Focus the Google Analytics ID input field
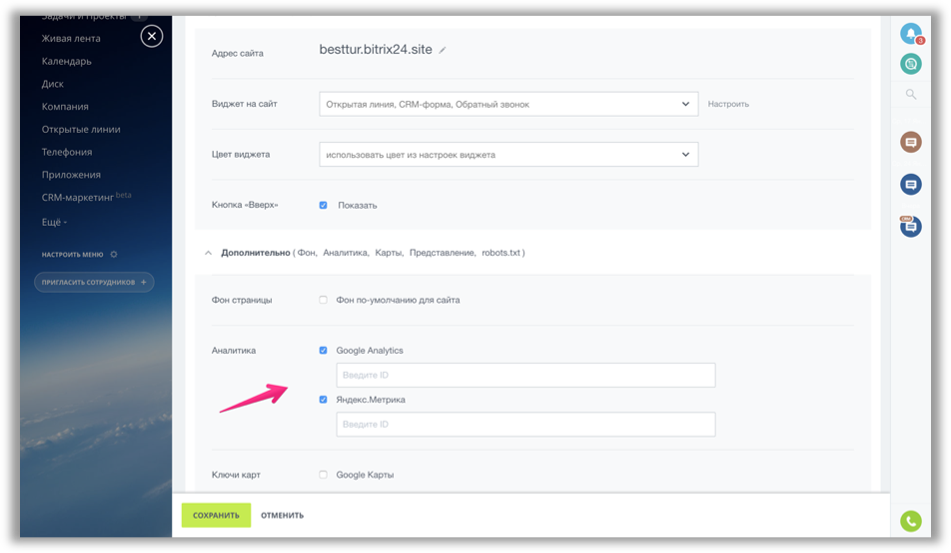The image size is (951, 553). (526, 375)
